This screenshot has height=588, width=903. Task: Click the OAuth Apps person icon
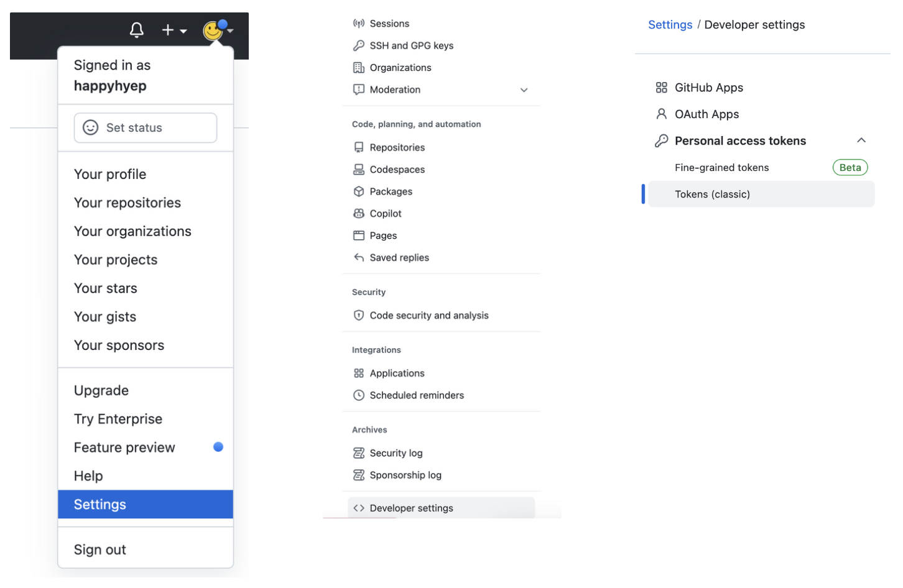tap(662, 114)
